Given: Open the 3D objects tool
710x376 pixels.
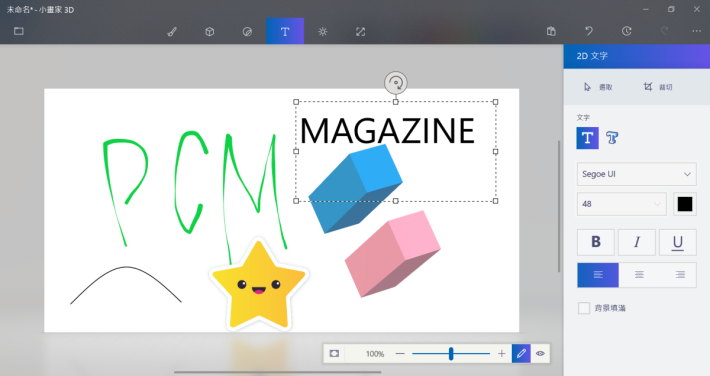Looking at the screenshot, I should pyautogui.click(x=209, y=32).
